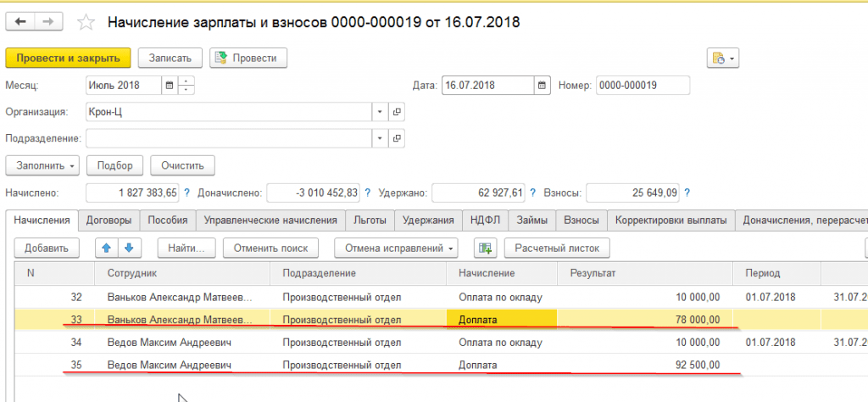Show the help question mark next to Взносы

pos(687,193)
